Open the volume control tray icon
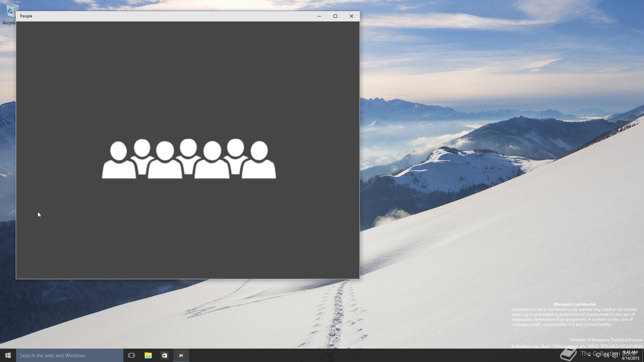 (606, 355)
